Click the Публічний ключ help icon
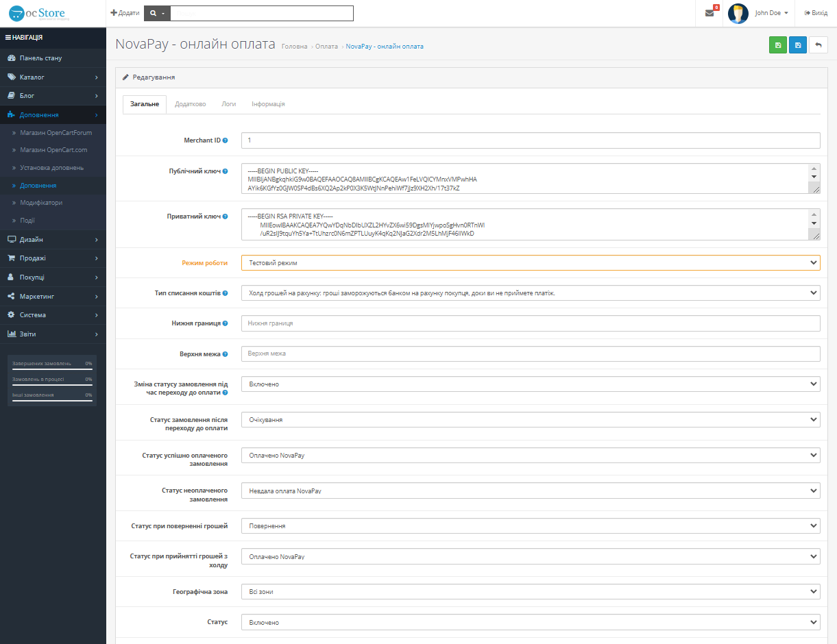 [226, 171]
